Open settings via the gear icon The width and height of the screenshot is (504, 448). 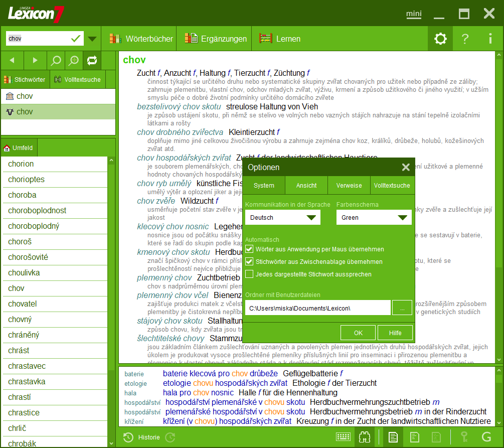point(440,39)
